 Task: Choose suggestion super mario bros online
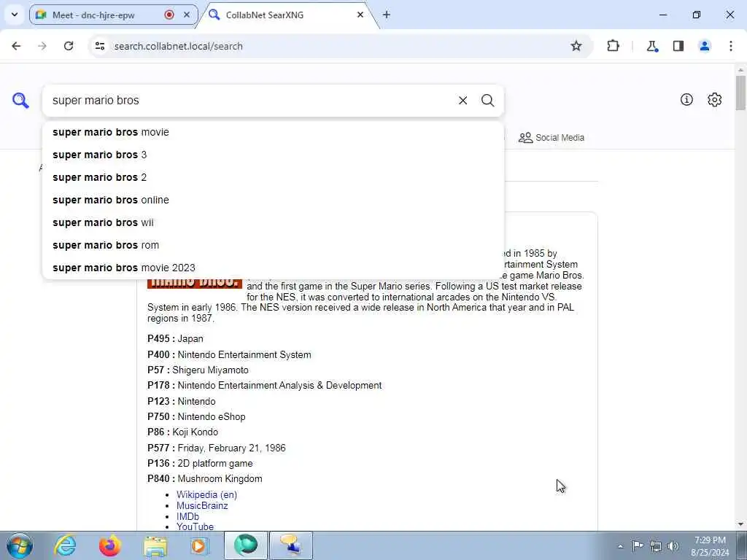273,200
